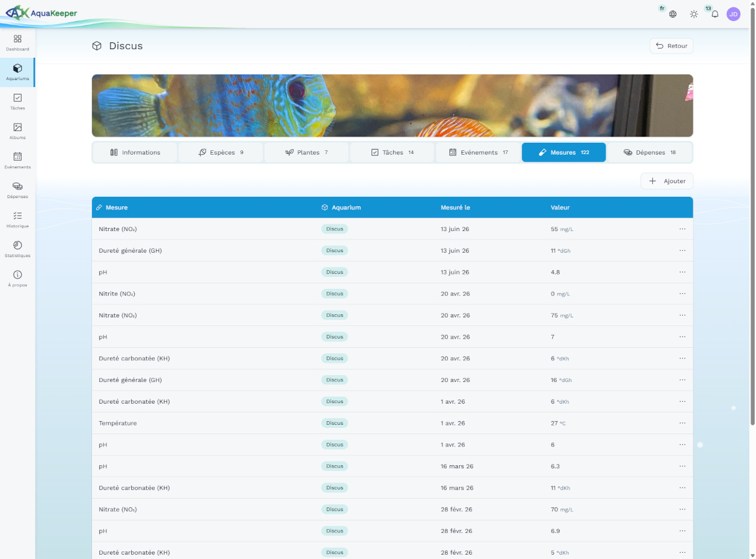Viewport: 756px width, 559px height.
Task: Click the discus fish banner image
Action: 392,106
